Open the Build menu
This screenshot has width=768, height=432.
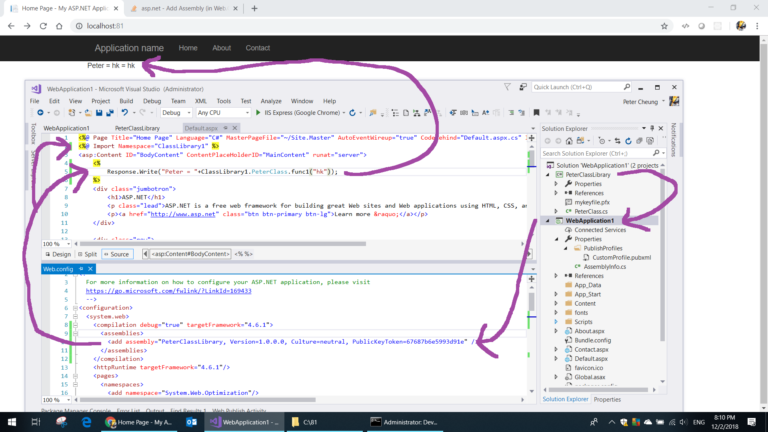point(126,101)
